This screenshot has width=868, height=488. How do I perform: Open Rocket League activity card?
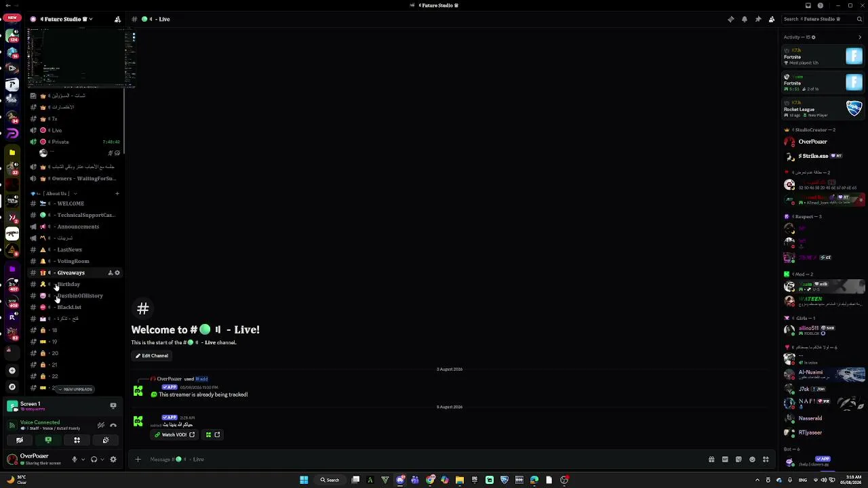tap(823, 108)
